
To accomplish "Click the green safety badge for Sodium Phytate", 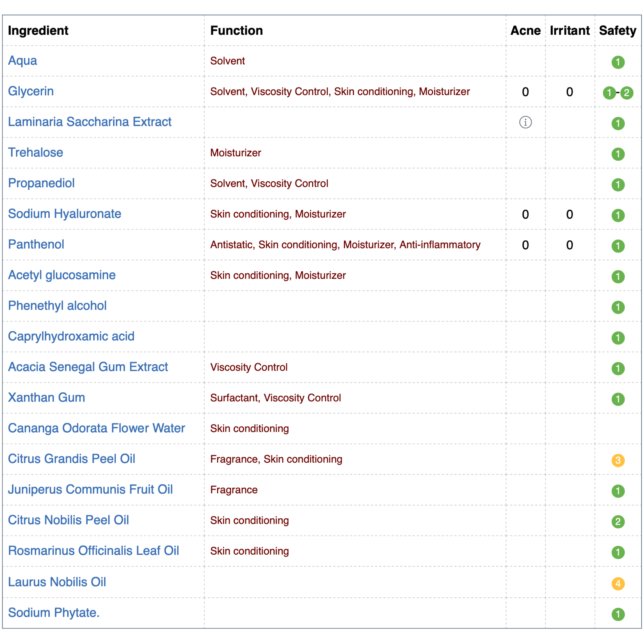I will point(618,614).
